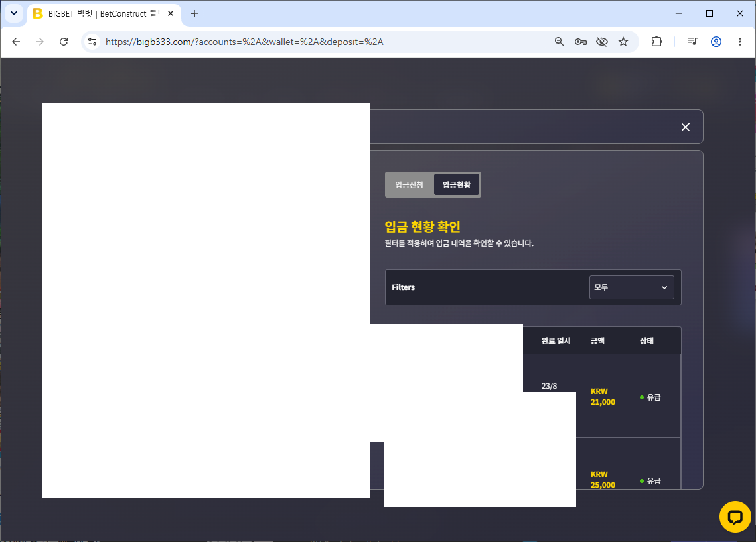Click the zoom magnifier icon in address bar
The height and width of the screenshot is (542, 756).
pos(560,42)
